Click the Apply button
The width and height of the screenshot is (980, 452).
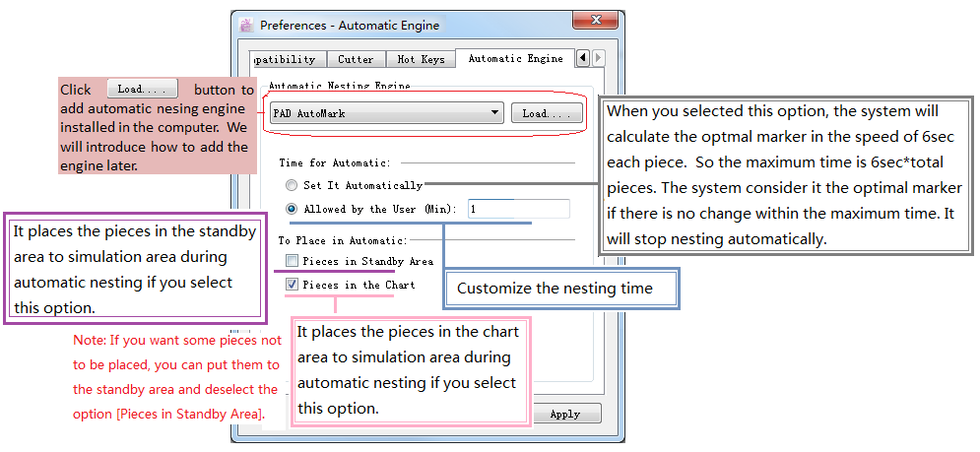(x=564, y=414)
